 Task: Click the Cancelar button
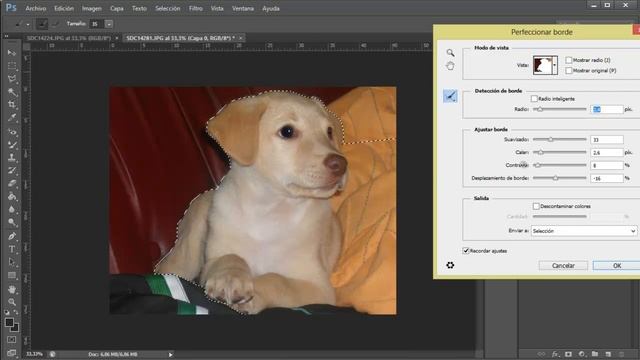(563, 266)
